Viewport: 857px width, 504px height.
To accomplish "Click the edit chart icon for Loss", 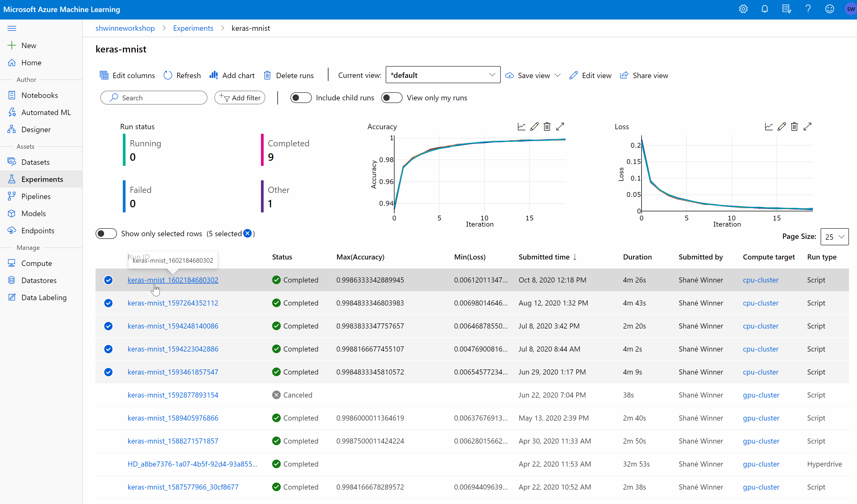I will (x=782, y=127).
